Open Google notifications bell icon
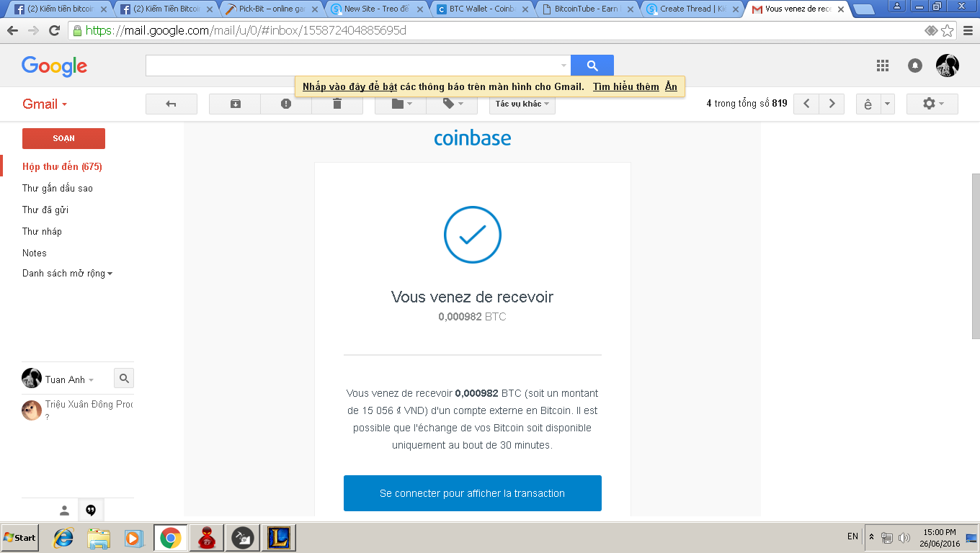Viewport: 980px width, 553px height. click(914, 65)
